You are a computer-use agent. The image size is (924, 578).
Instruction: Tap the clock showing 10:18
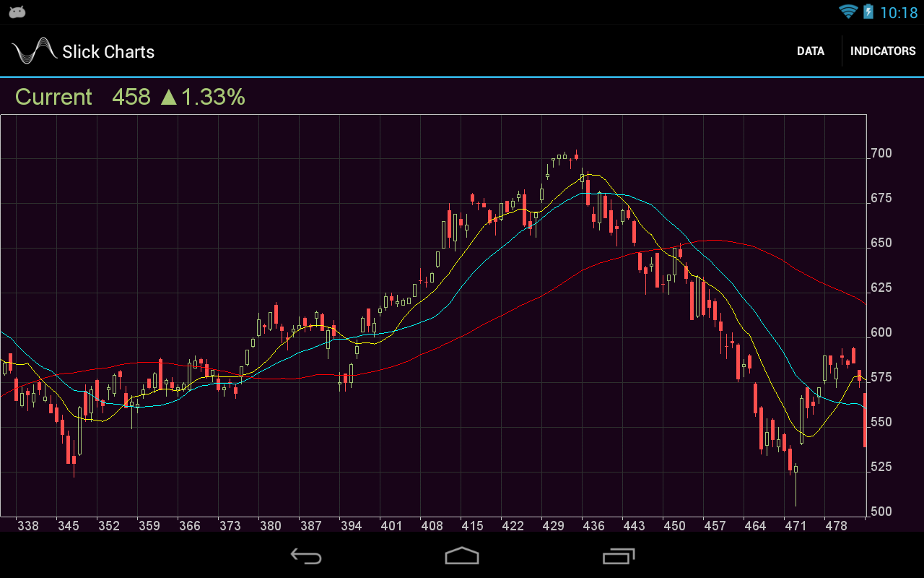pos(900,11)
